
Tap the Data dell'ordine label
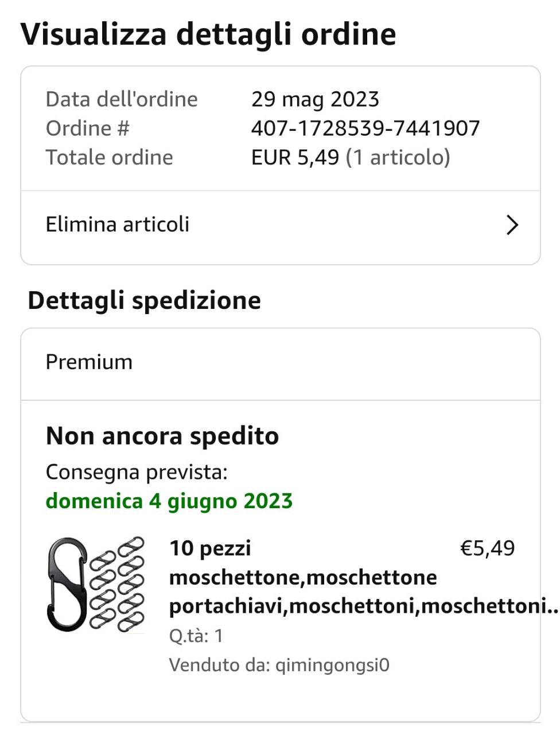pos(122,99)
